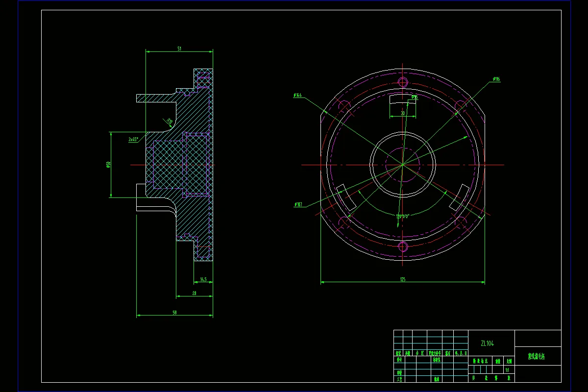
Task: Select the part name cell in title block
Action: coord(538,357)
